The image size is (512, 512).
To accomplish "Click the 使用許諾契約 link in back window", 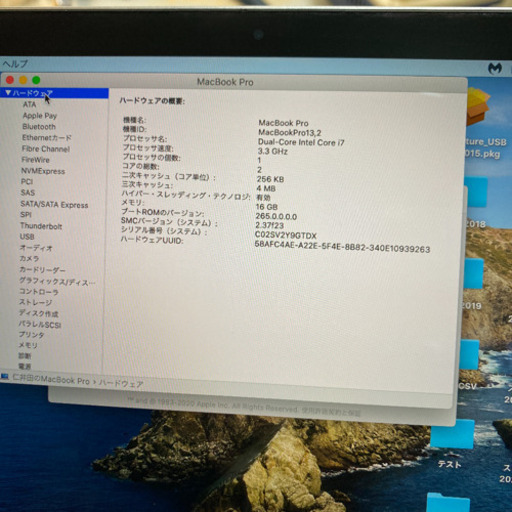I will click(331, 412).
